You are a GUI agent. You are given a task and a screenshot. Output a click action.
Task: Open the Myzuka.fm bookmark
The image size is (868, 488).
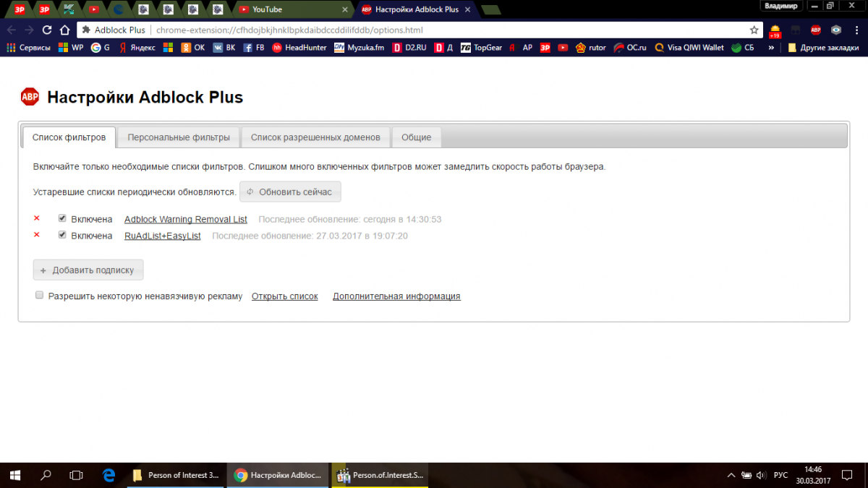point(359,48)
